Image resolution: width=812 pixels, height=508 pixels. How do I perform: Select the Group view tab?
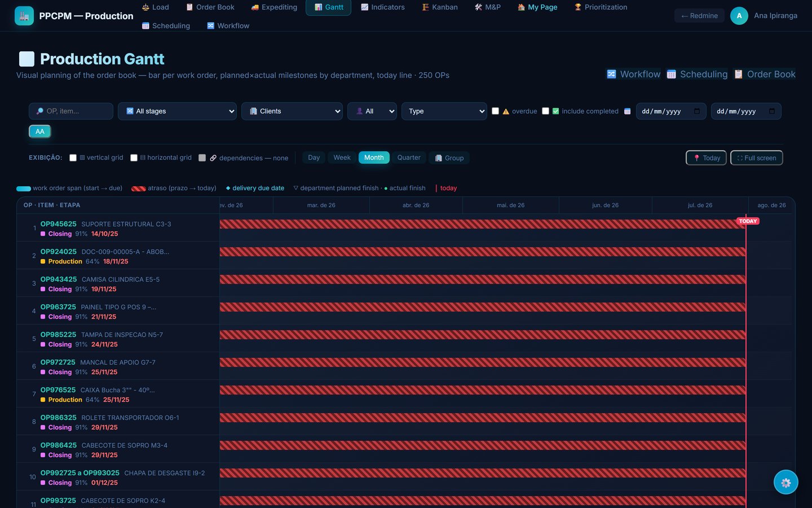coord(449,158)
